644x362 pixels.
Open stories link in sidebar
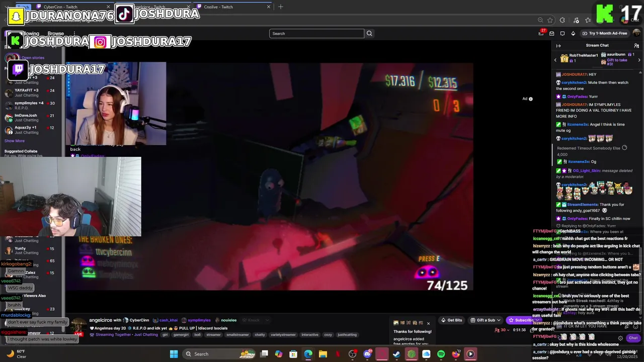point(33,58)
